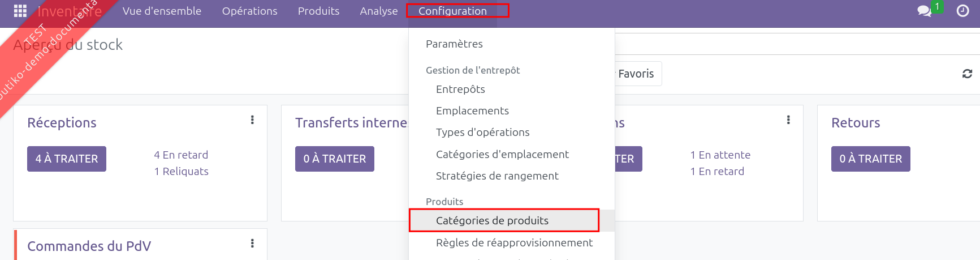Open the kebab menu beside En attente
The image size is (980, 260).
(788, 120)
